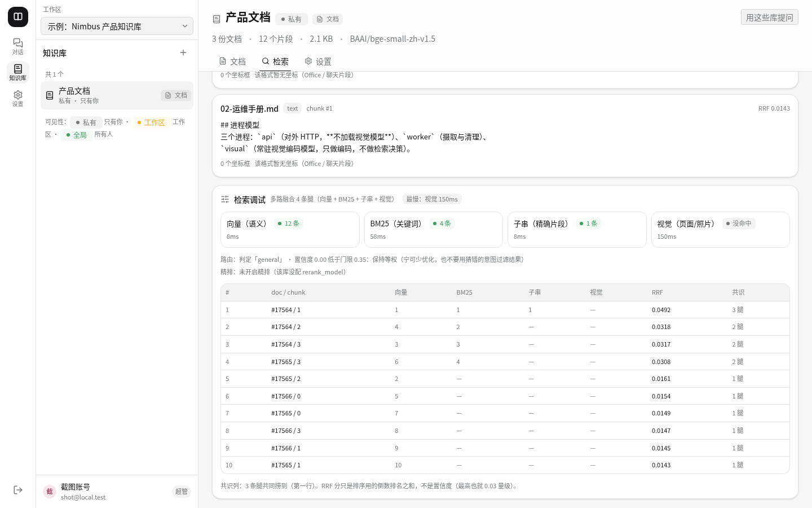
Task: Click the logout icon at sidebar bottom
Action: (x=18, y=490)
